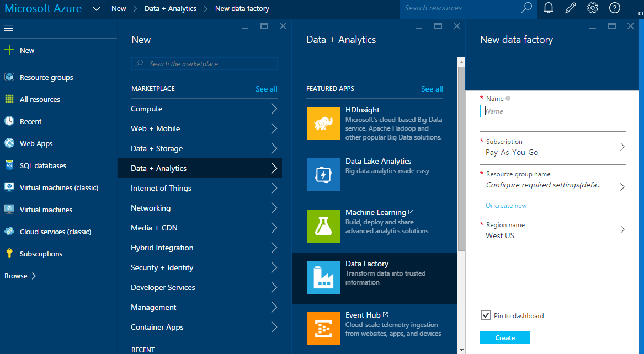Viewport: 644px width, 354px height.
Task: Click the Machine Learning external link icon
Action: click(x=411, y=212)
